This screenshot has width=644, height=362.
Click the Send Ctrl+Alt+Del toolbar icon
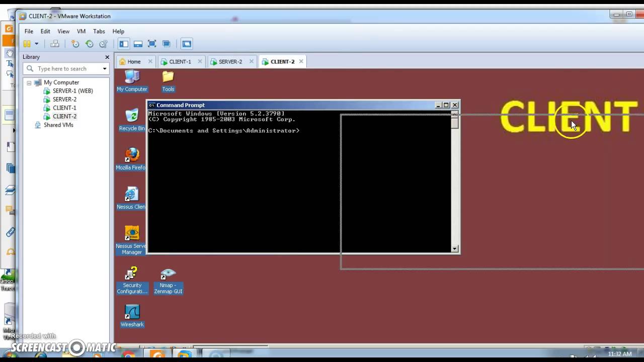tap(55, 44)
